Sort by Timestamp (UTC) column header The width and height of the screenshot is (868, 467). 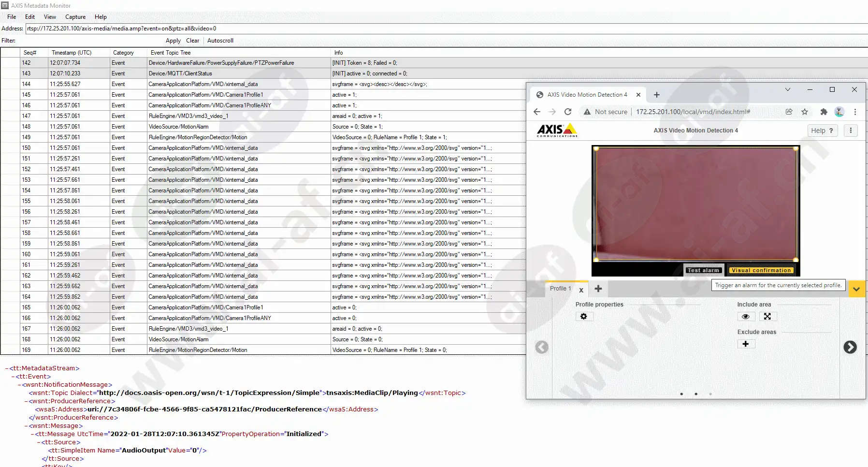click(79, 53)
